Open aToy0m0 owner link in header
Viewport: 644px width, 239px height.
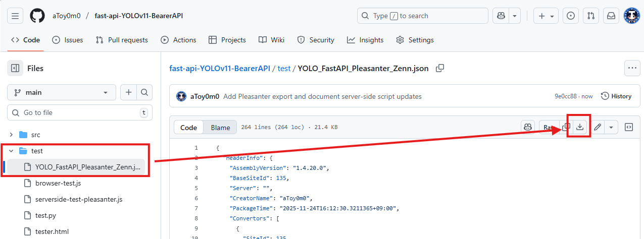click(67, 16)
